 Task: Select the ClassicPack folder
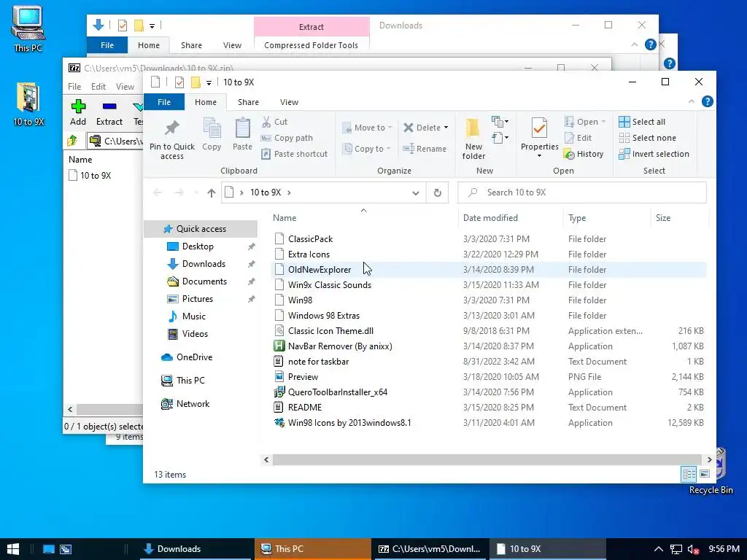[310, 239]
